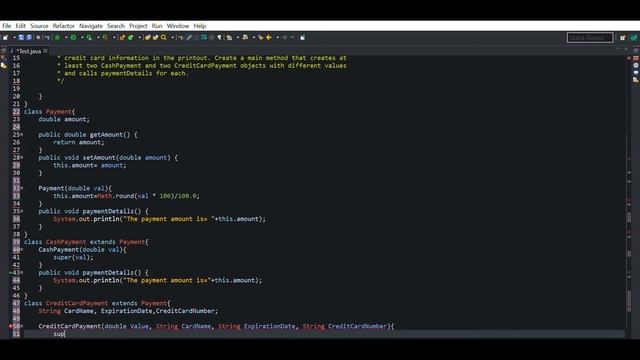Open the Edit menu
The image size is (640, 360).
pyautogui.click(x=20, y=26)
